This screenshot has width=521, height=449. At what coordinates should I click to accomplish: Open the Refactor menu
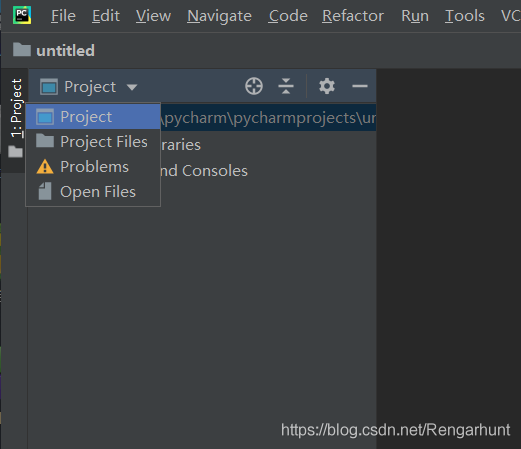tap(353, 16)
